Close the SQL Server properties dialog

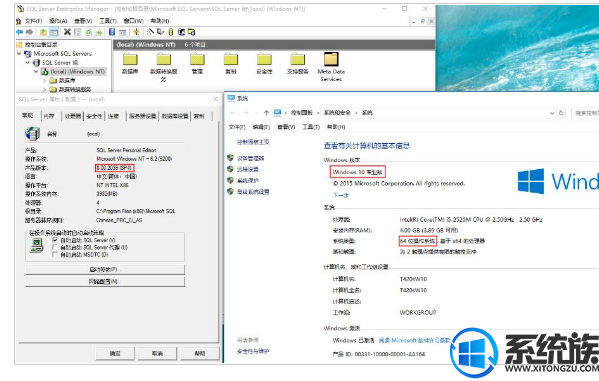[215, 99]
